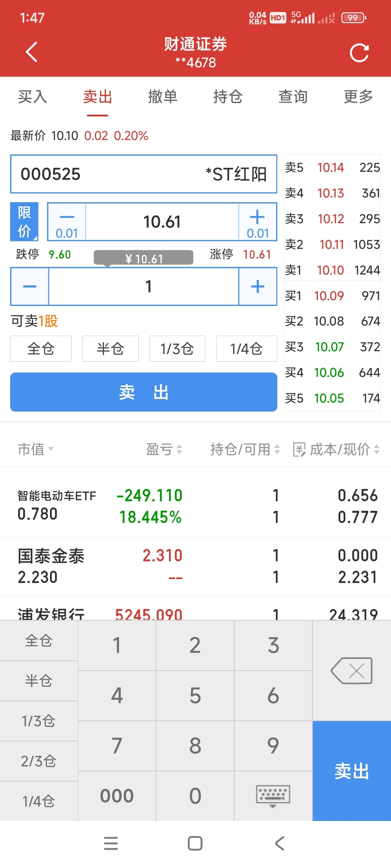Switch to the 买入 tab
The width and height of the screenshot is (391, 868).
[x=33, y=97]
